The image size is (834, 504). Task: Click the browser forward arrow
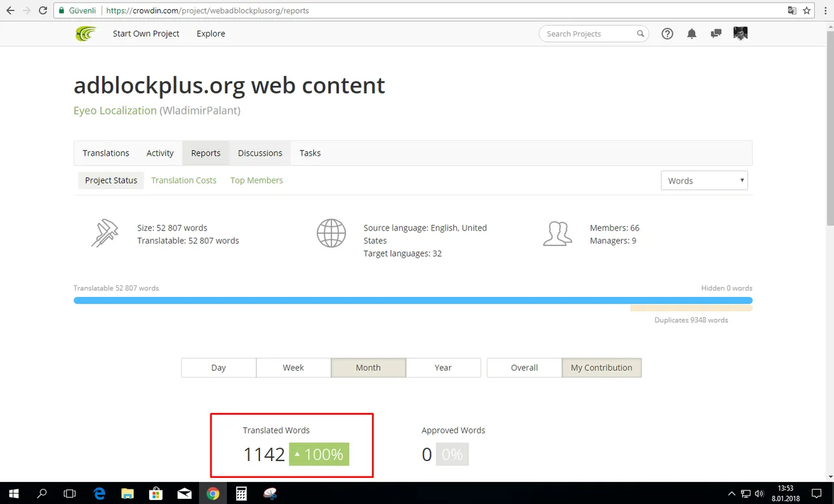point(27,10)
